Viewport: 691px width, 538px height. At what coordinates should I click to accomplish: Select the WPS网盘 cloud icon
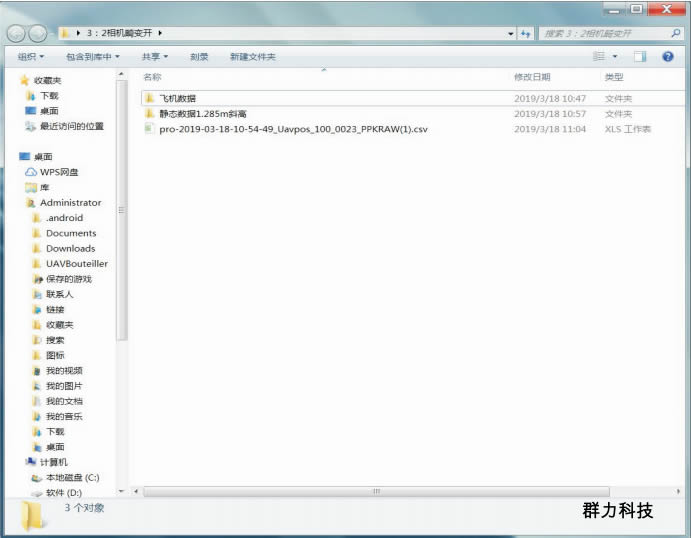tap(31, 172)
